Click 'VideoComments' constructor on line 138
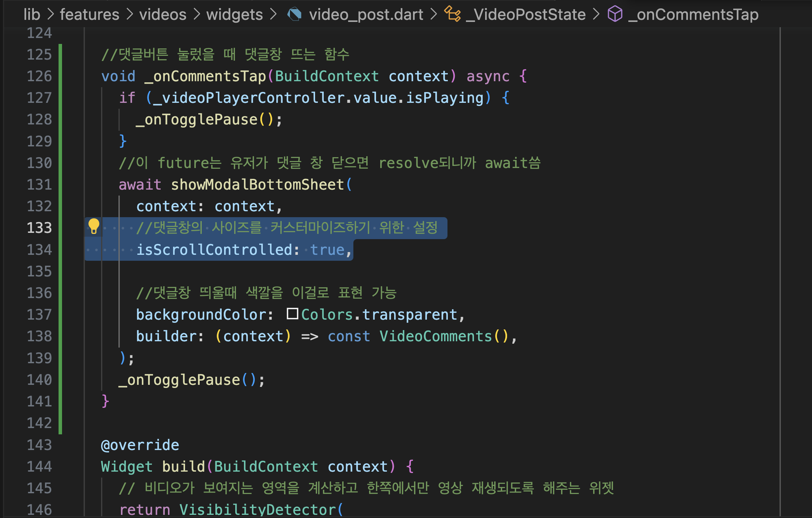The image size is (812, 518). coord(436,336)
